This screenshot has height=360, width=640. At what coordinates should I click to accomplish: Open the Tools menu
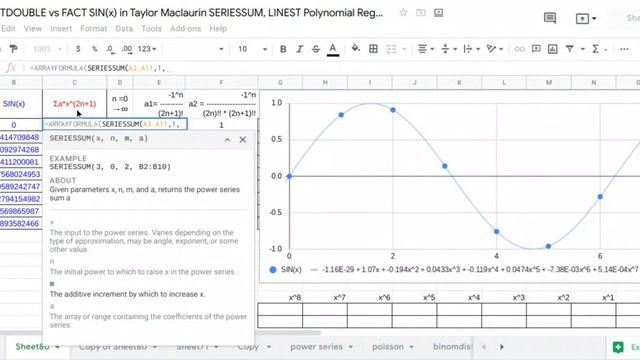[151, 29]
